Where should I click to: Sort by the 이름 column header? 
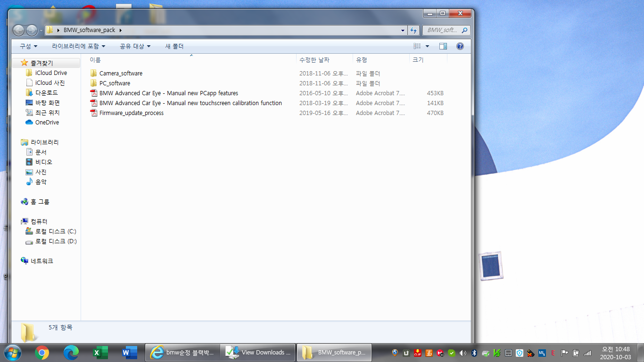[x=191, y=60]
